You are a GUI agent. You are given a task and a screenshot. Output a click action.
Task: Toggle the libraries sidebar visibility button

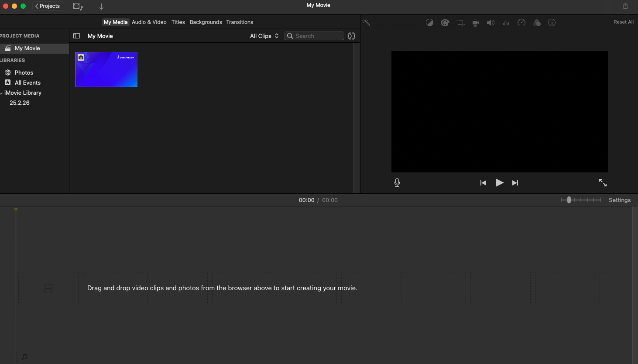77,36
